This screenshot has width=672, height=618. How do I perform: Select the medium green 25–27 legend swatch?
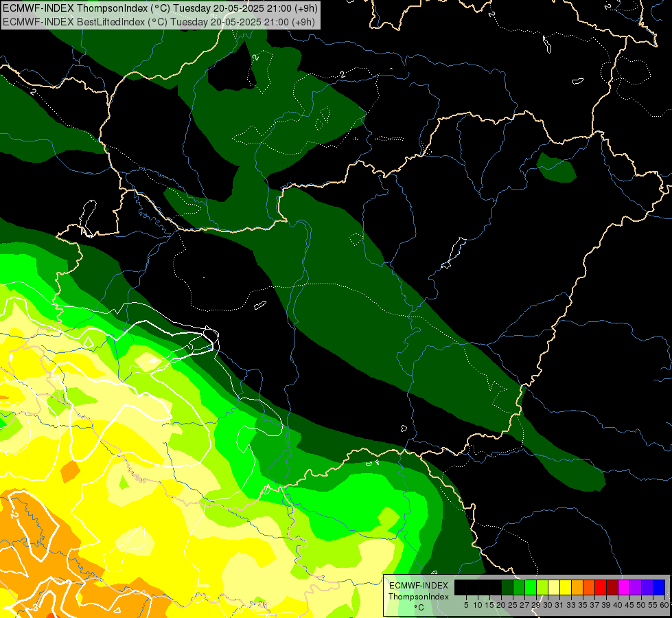pos(518,588)
